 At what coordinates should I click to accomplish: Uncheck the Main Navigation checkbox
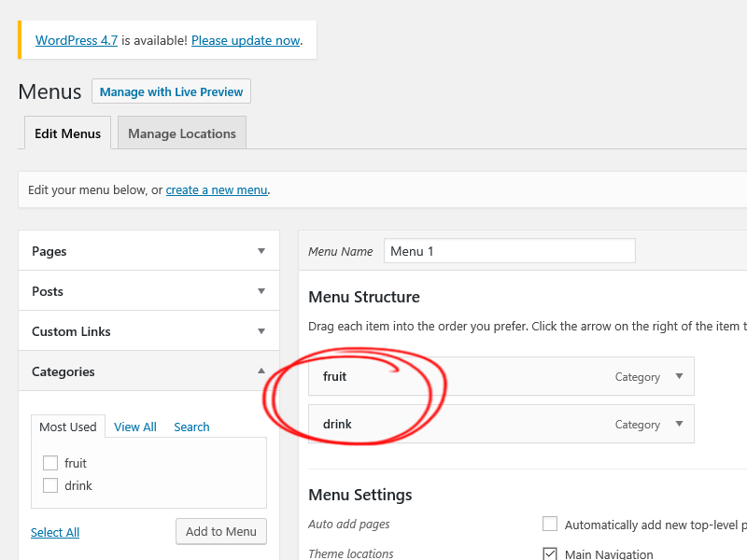pyautogui.click(x=550, y=553)
